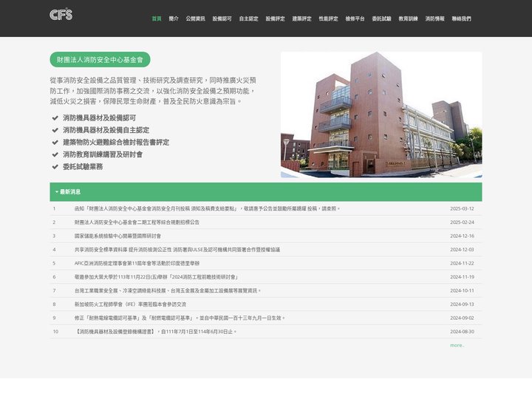
Task: Open the 公開資訊 menu
Action: point(195,18)
